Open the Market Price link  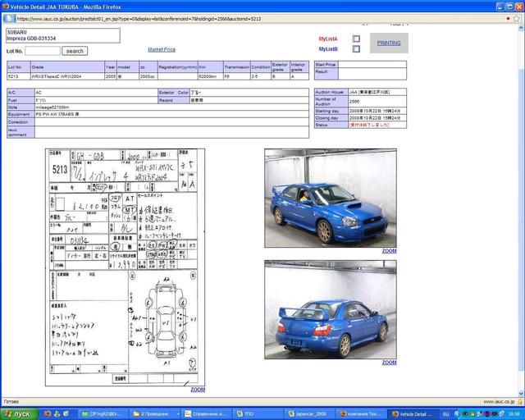(x=162, y=49)
